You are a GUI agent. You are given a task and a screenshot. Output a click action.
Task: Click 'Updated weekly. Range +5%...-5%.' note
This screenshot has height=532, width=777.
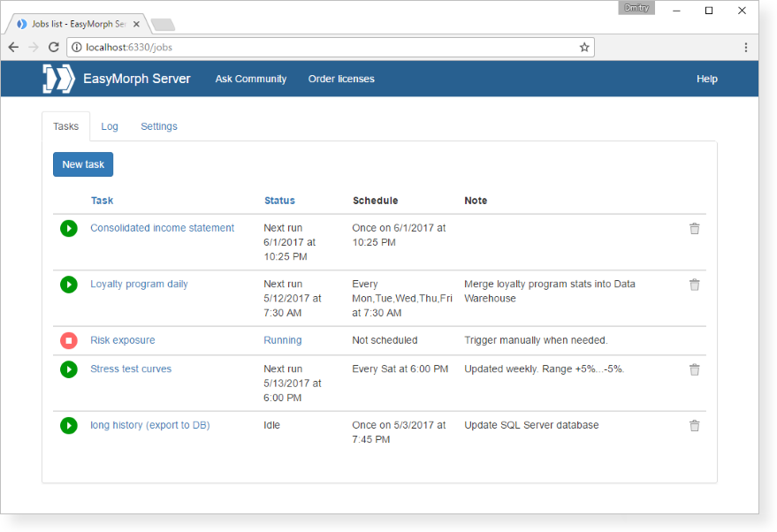545,369
